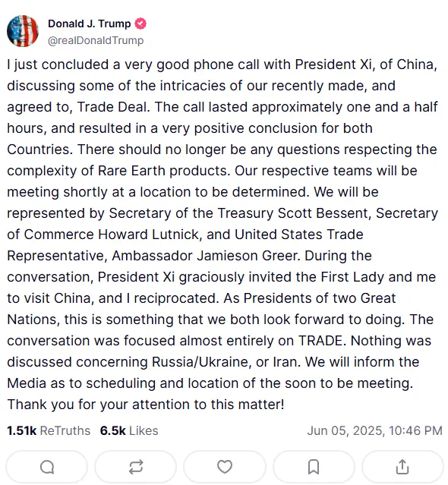This screenshot has width=448, height=485.
Task: Open the flag-face profile avatar
Action: pyautogui.click(x=23, y=31)
